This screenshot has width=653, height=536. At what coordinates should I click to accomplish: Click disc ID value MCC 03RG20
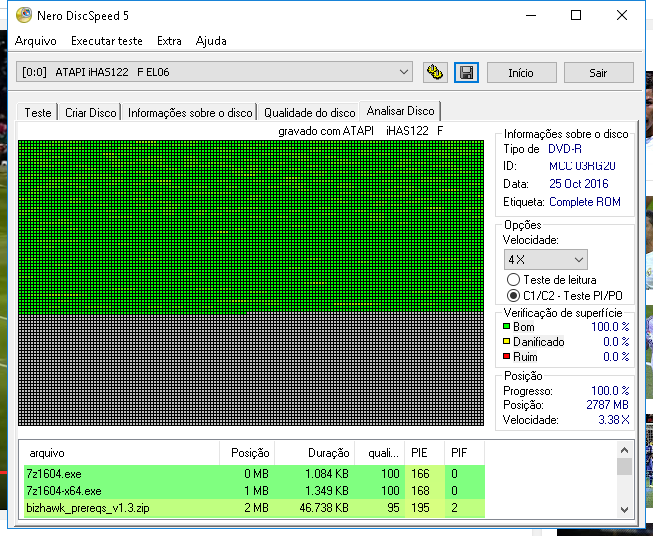[582, 166]
